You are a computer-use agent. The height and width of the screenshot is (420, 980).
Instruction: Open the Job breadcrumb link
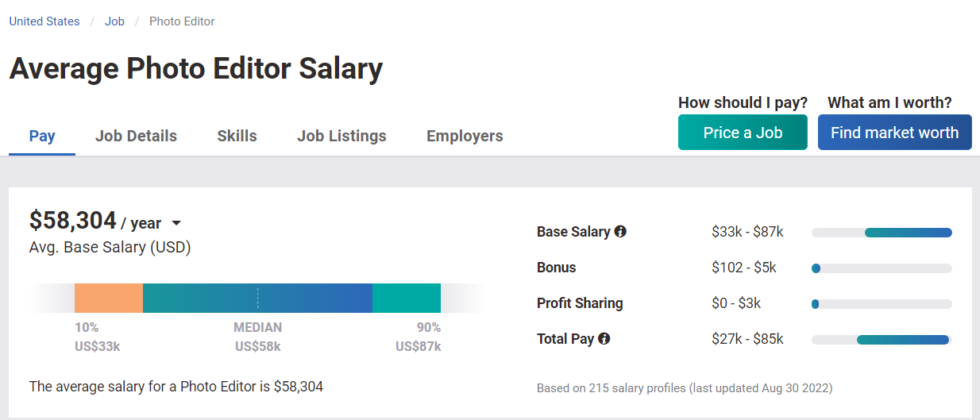114,21
